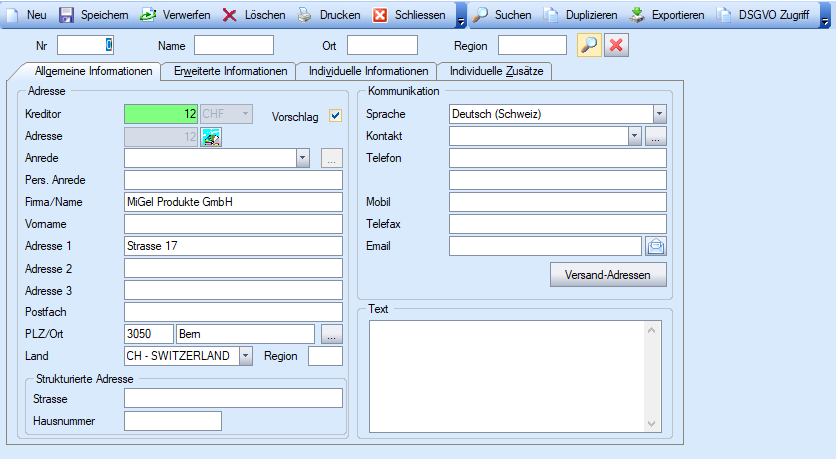
Task: Click the magnifier search filter icon
Action: (x=590, y=45)
